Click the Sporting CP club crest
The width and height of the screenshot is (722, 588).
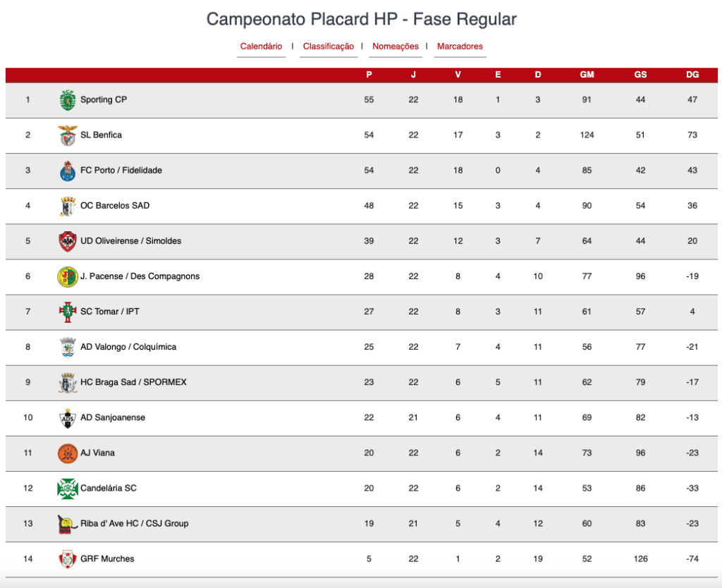(68, 100)
